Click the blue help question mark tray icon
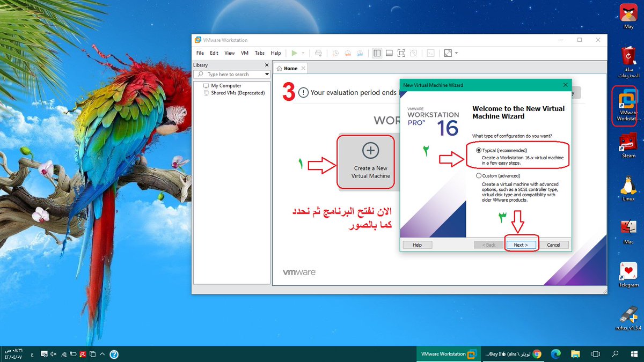The image size is (644, 362). point(114,354)
